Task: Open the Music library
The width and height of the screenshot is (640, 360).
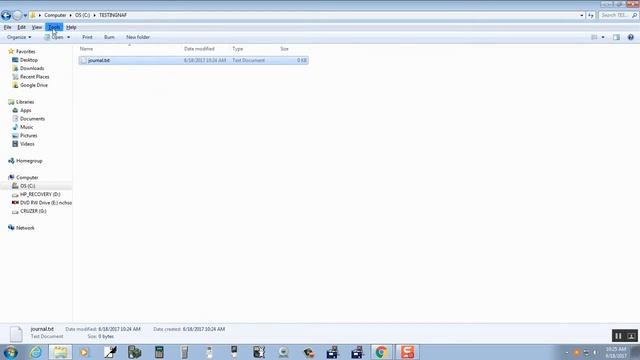Action: [x=23, y=127]
